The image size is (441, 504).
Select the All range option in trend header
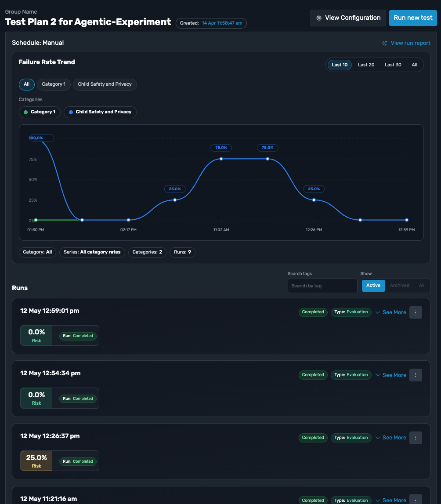tap(414, 65)
